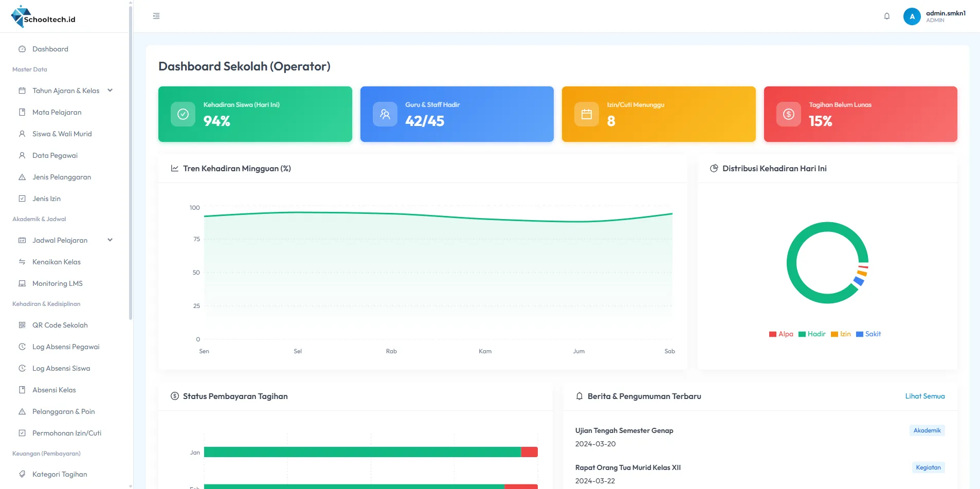The image size is (980, 489).
Task: Click the Siswa & Wali Murid person icon
Action: [x=22, y=134]
